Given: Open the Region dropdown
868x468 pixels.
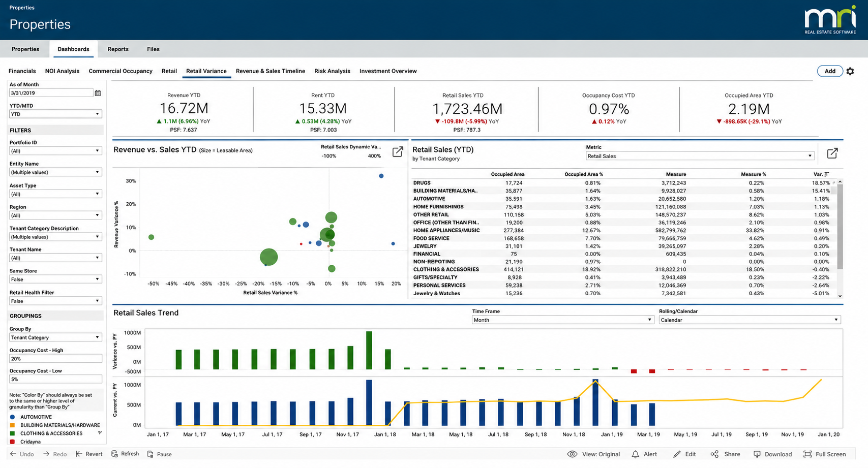Looking at the screenshot, I should click(x=55, y=215).
